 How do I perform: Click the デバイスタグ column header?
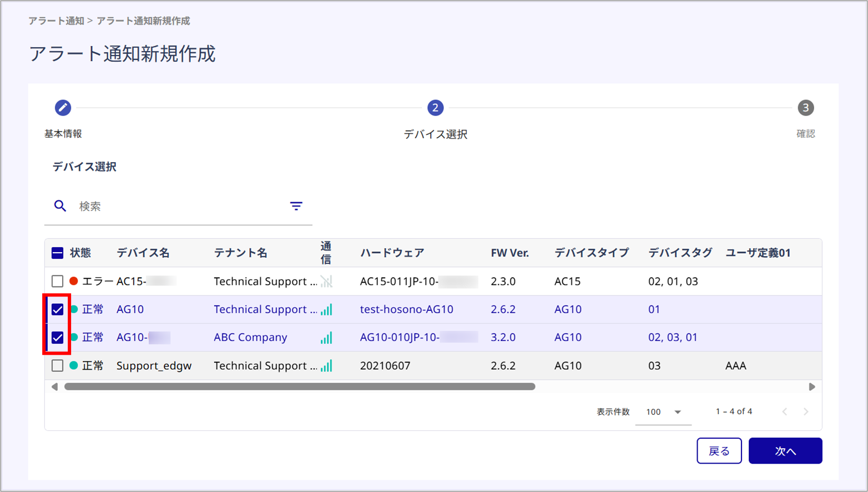pyautogui.click(x=680, y=253)
